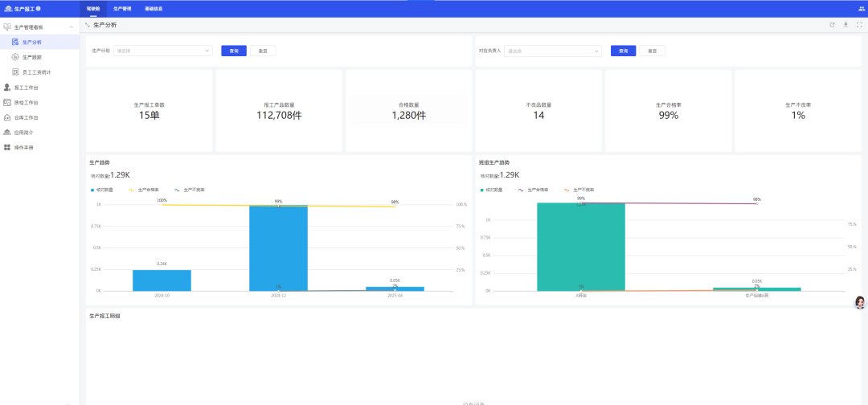The height and width of the screenshot is (405, 868).
Task: Click the 2025-04 axis label
Action: click(x=395, y=296)
